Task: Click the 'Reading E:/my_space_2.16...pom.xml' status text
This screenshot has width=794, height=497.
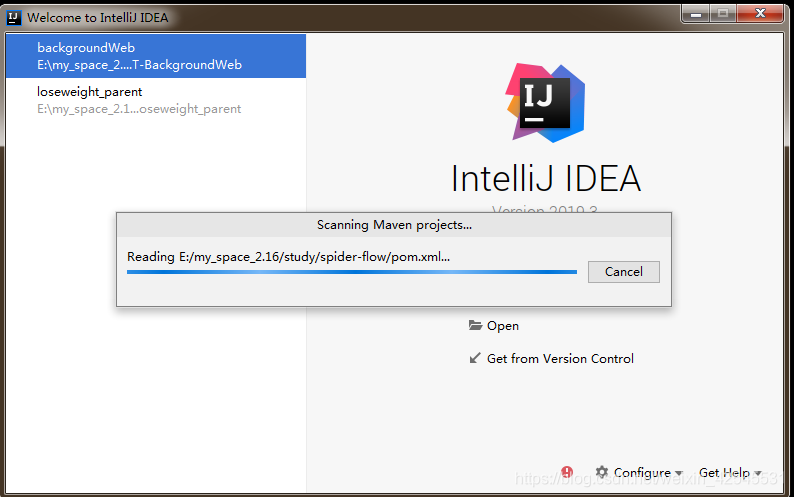Action: 288,257
